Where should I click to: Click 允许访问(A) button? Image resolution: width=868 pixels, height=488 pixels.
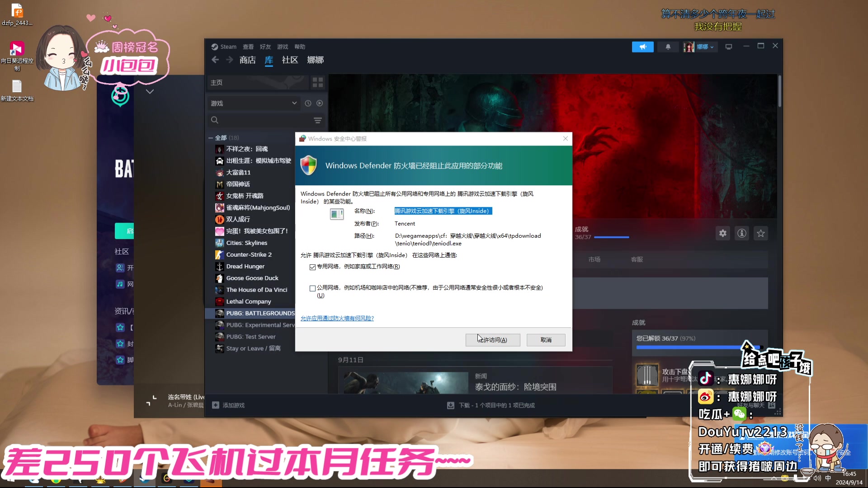[493, 340]
